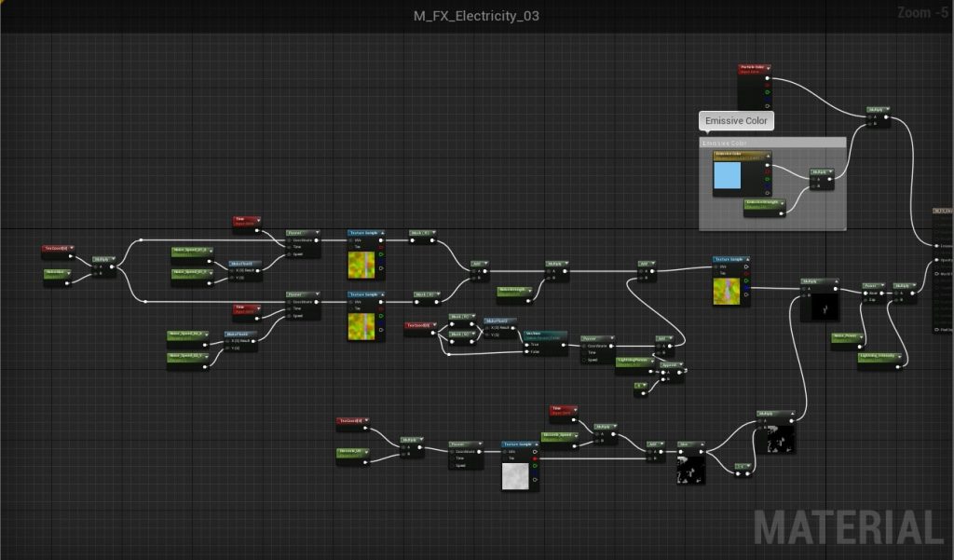Click the arrow on the Time node feeding the upper Panner
The height and width of the screenshot is (560, 954).
coord(257,220)
